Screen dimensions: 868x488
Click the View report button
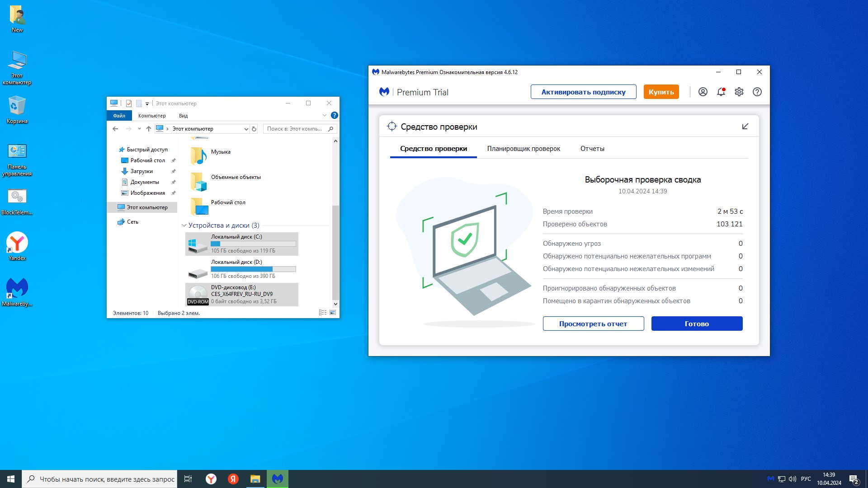[593, 324]
